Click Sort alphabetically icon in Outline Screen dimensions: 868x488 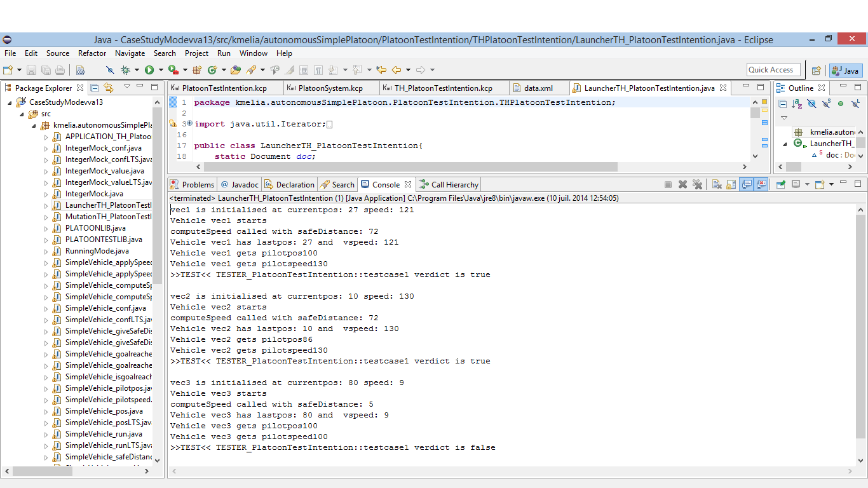[x=797, y=104]
